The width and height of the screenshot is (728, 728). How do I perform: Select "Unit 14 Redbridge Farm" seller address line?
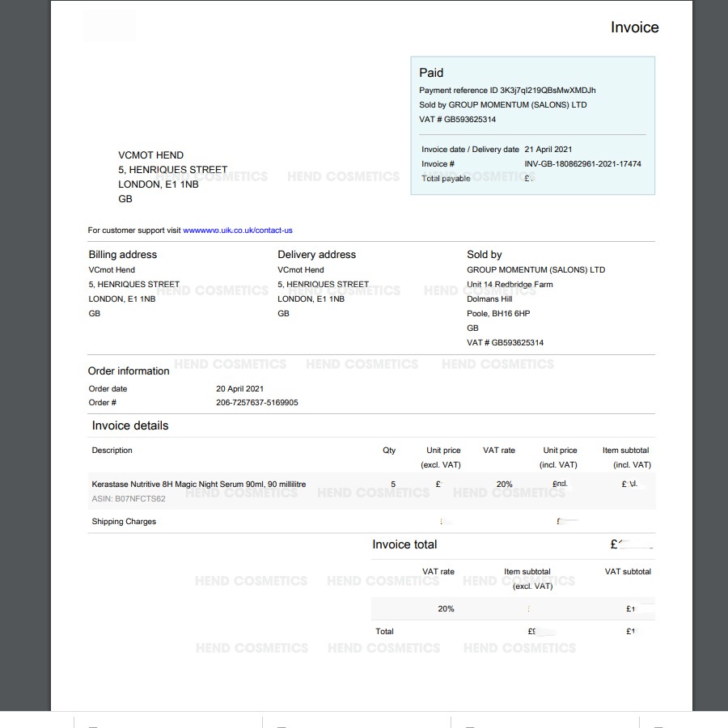pos(510,284)
